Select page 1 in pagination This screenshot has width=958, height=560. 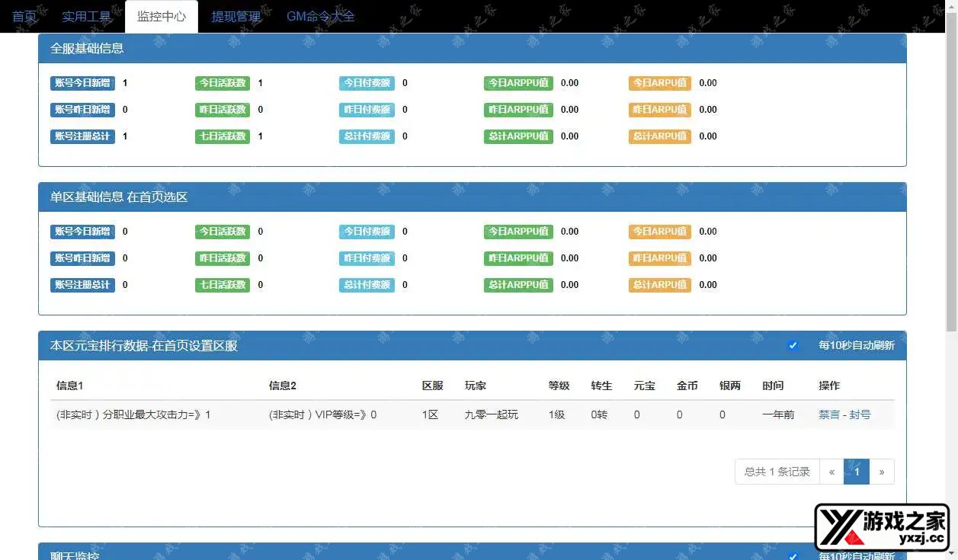click(x=857, y=472)
